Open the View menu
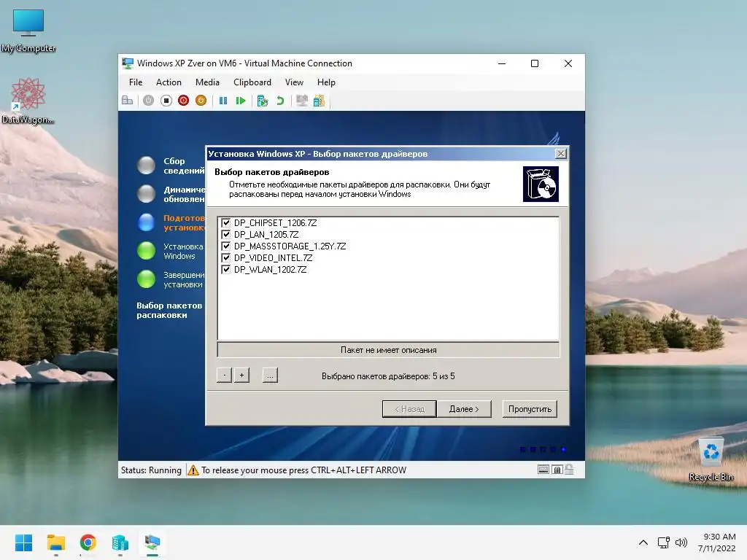 [x=294, y=82]
